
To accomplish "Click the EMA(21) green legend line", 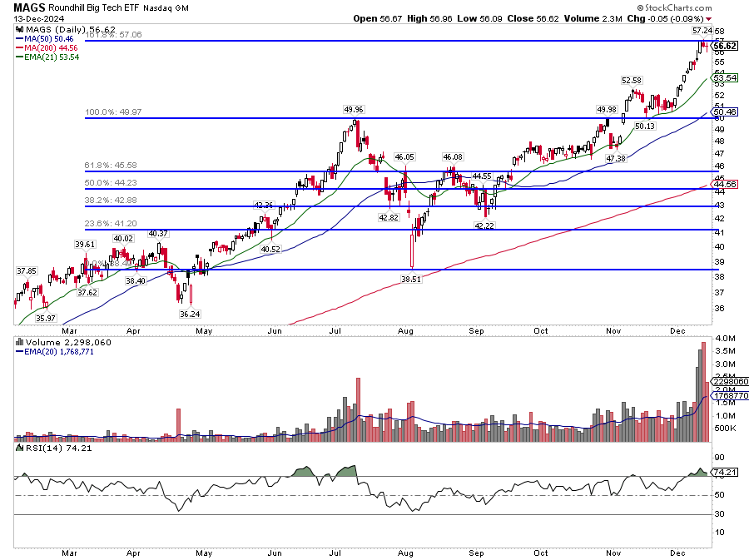I will click(20, 57).
